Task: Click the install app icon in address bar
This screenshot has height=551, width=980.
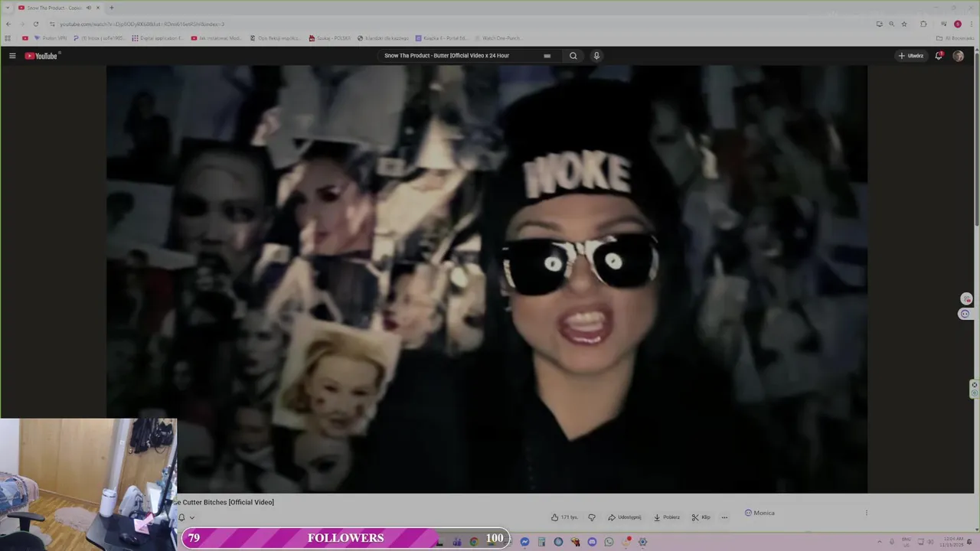Action: (x=879, y=24)
